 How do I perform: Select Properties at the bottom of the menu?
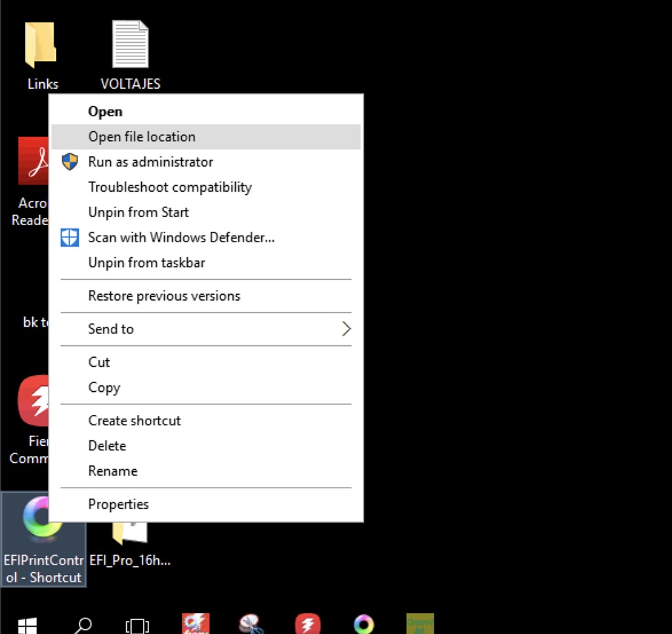pos(119,504)
